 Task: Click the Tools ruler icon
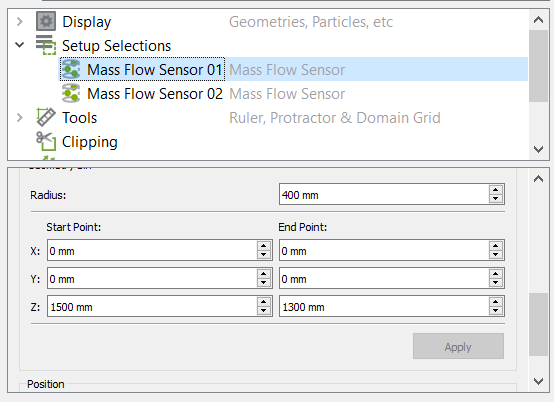coord(46,117)
